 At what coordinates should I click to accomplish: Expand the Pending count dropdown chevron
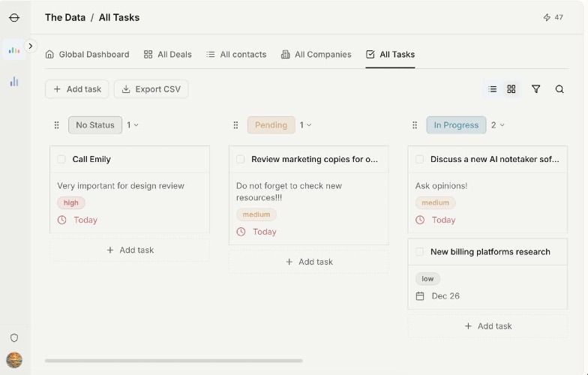click(x=309, y=124)
